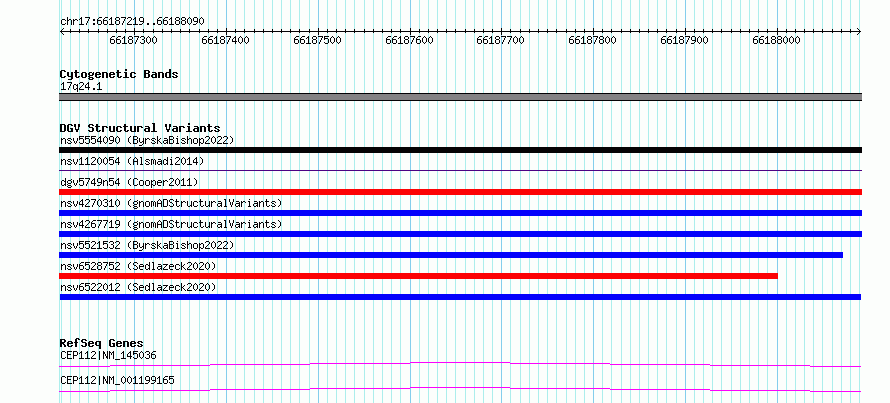
Task: Select the 17q24.1 band label
Action: 81,87
